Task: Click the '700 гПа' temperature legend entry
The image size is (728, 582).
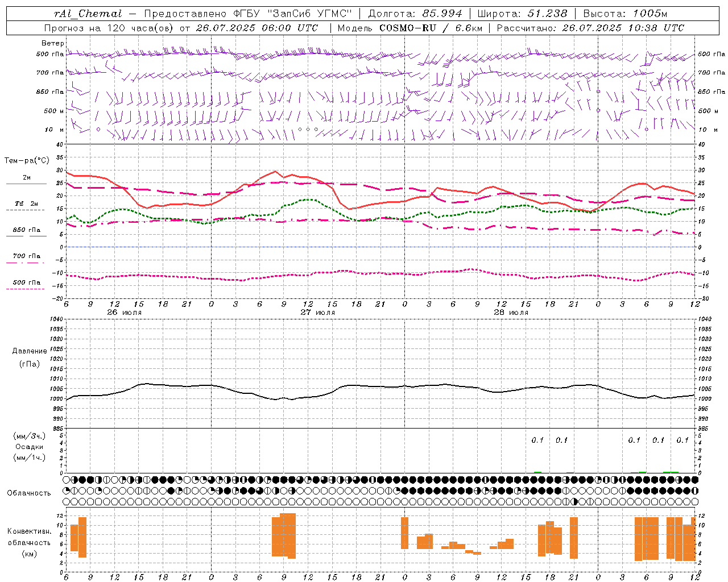Action: tap(27, 256)
